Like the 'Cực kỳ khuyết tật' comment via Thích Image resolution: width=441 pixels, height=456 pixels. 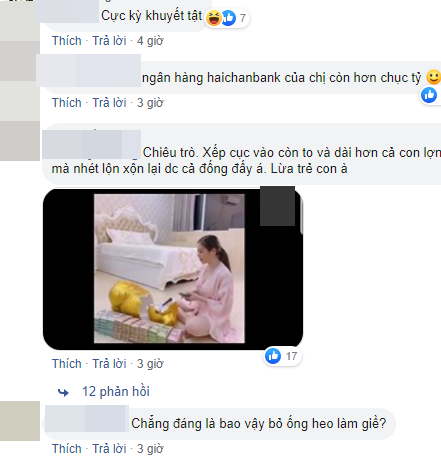67,41
